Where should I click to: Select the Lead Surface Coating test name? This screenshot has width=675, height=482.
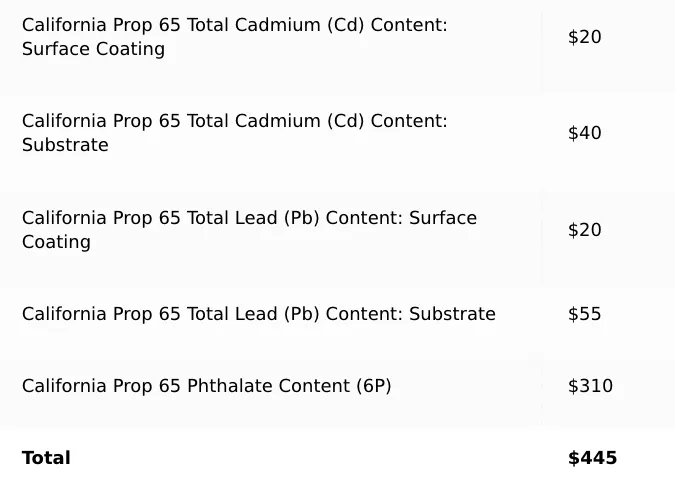point(249,230)
